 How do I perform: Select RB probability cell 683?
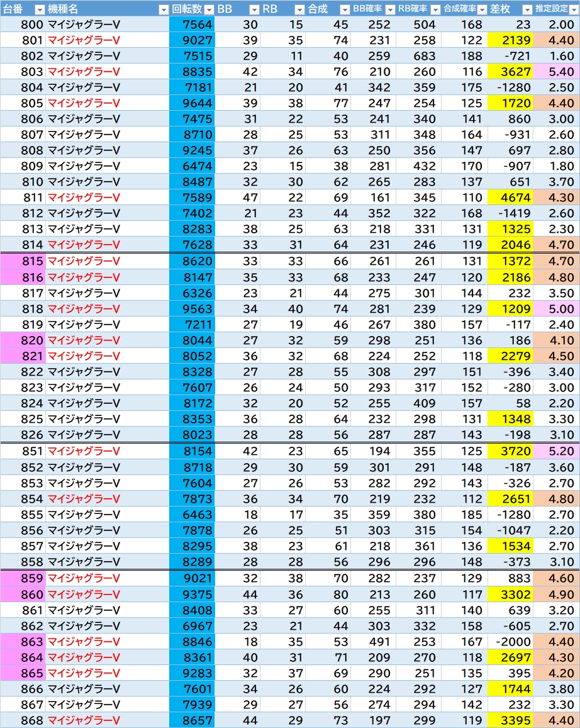pos(419,56)
